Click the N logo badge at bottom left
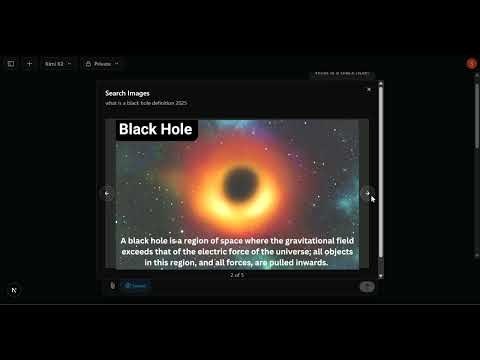Screen dimensions: 480x360 pyautogui.click(x=14, y=290)
